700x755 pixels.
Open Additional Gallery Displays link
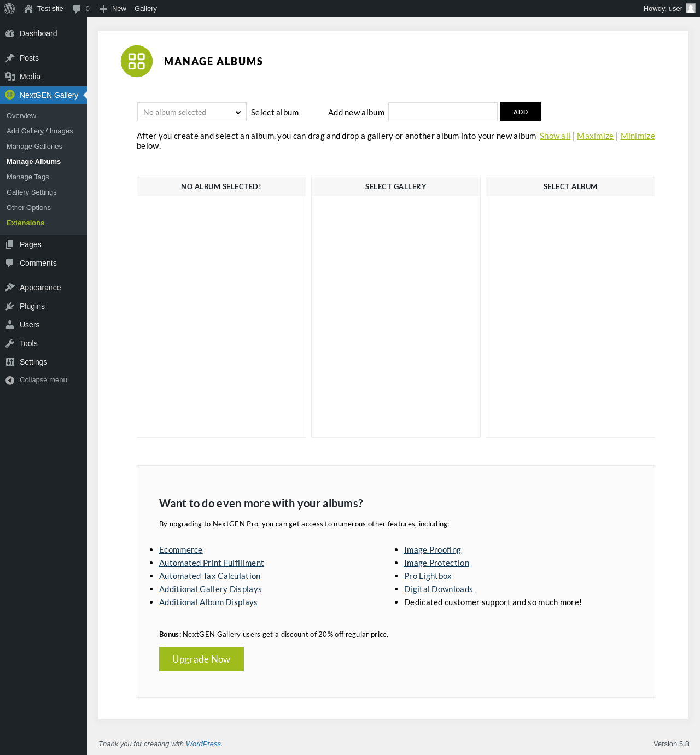(x=211, y=589)
